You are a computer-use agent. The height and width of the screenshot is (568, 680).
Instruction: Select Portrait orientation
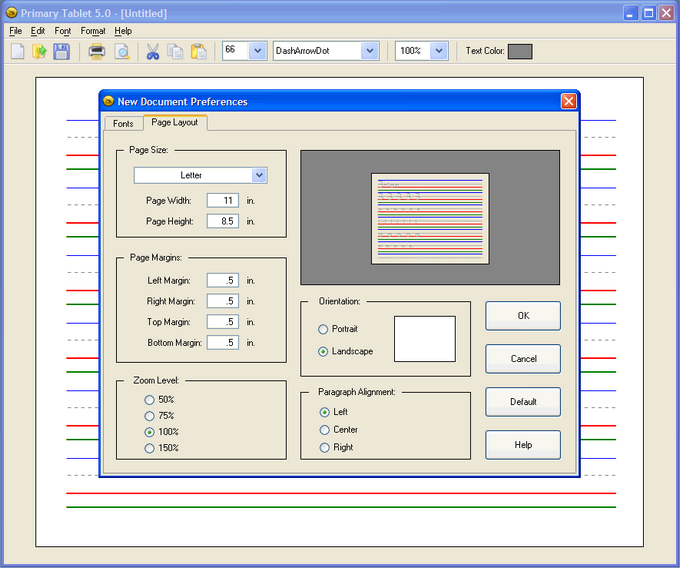(323, 329)
